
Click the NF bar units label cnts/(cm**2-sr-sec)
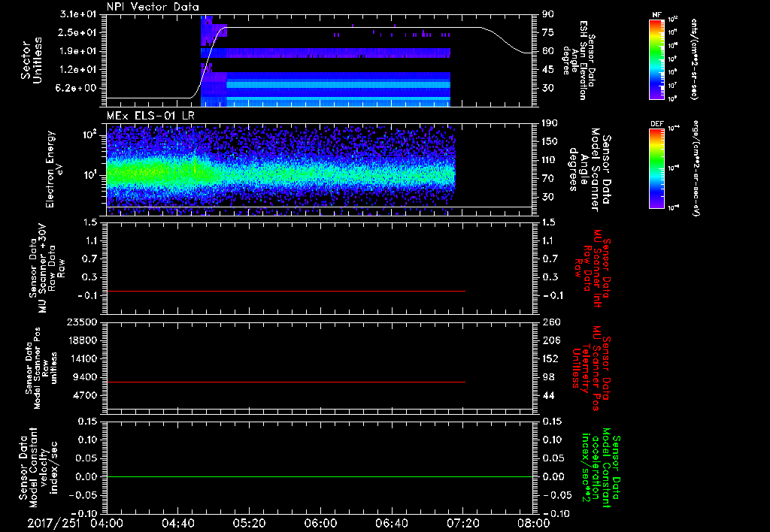point(694,59)
